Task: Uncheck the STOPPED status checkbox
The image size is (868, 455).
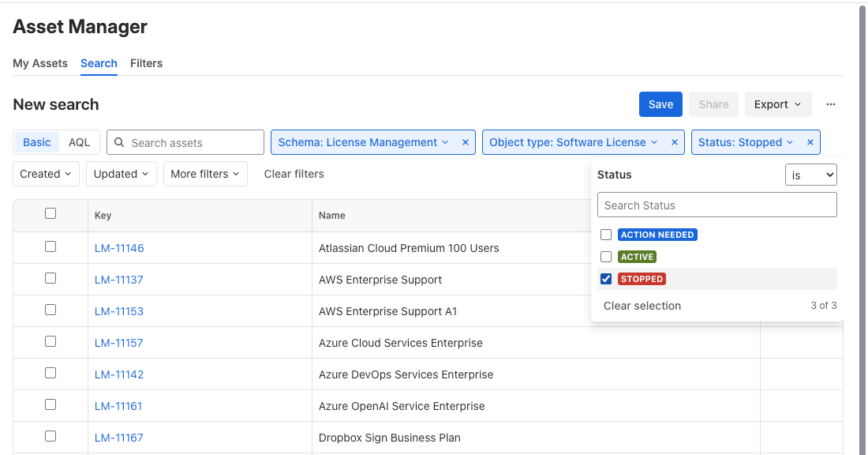Action: pyautogui.click(x=606, y=279)
